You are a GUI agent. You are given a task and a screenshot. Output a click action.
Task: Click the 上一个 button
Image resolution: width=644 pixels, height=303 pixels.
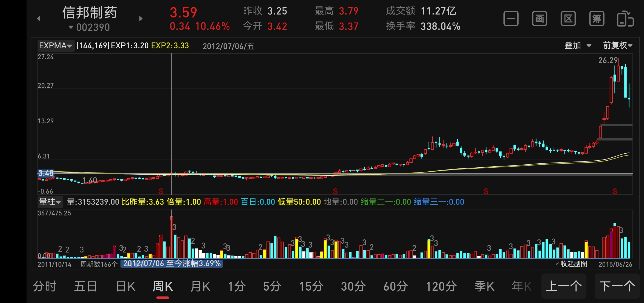pyautogui.click(x=564, y=286)
